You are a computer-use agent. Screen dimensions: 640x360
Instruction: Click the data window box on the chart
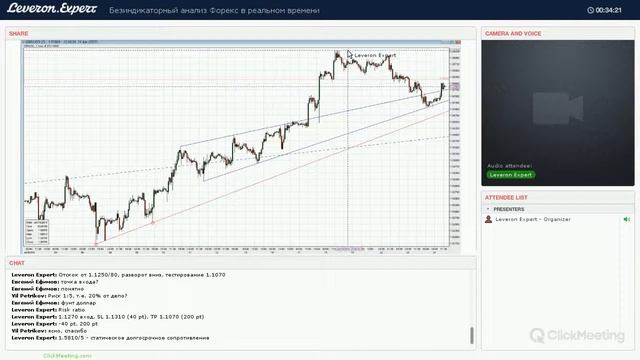(37, 231)
